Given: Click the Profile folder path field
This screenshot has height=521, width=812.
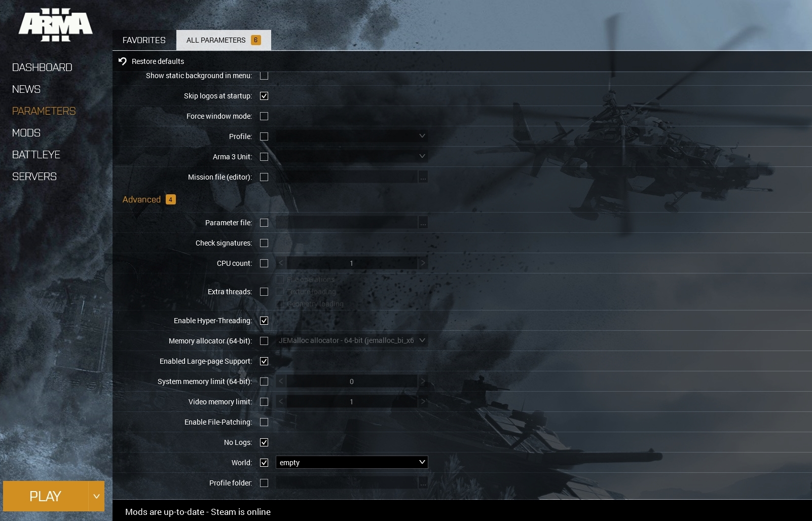Looking at the screenshot, I should [347, 483].
